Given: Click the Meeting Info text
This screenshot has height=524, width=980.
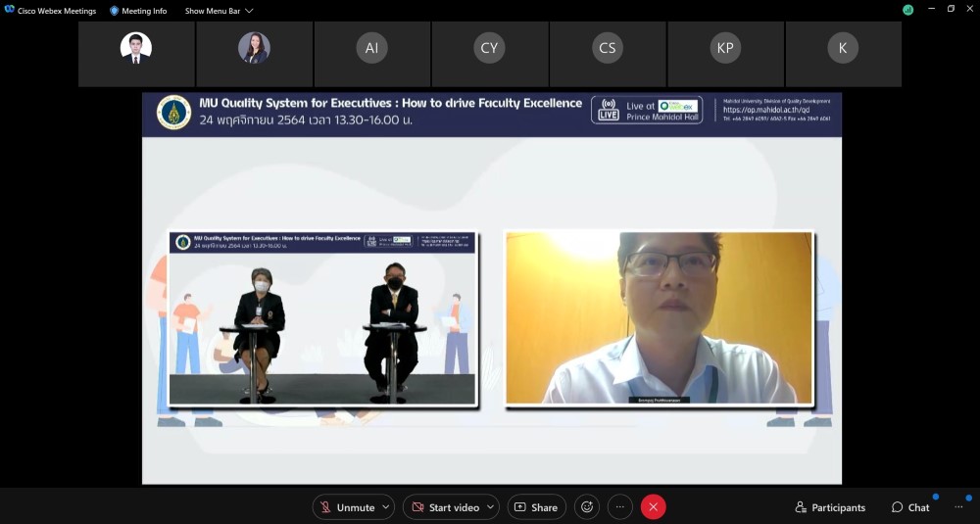Looking at the screenshot, I should click(x=144, y=11).
